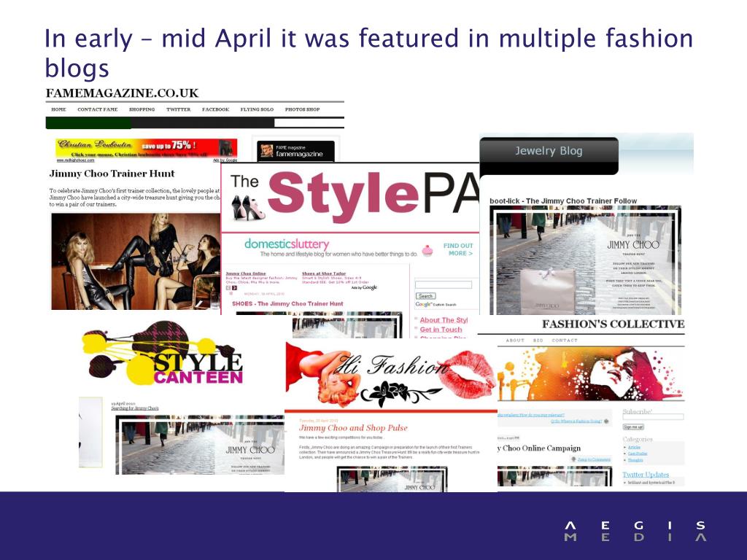Click the Jimmy Choo campaign photo of three women

pyautogui.click(x=136, y=262)
